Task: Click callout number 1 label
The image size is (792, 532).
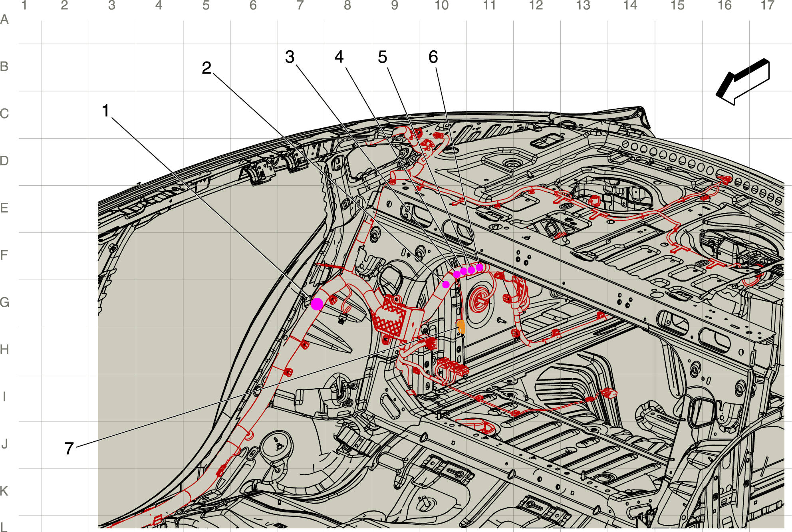Action: tap(106, 111)
